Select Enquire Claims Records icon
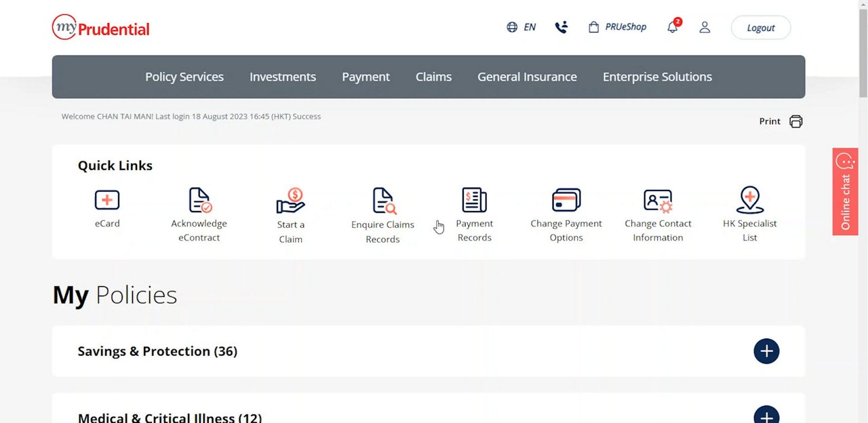The height and width of the screenshot is (423, 868). (x=383, y=201)
